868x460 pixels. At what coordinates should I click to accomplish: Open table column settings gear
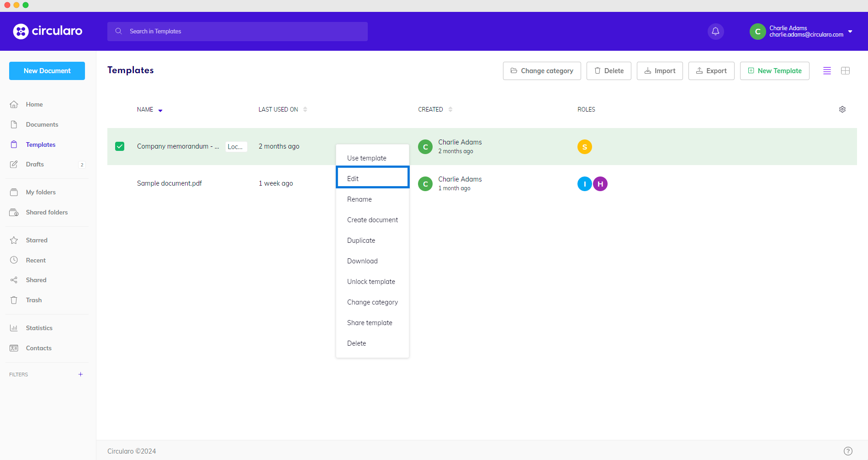point(842,110)
